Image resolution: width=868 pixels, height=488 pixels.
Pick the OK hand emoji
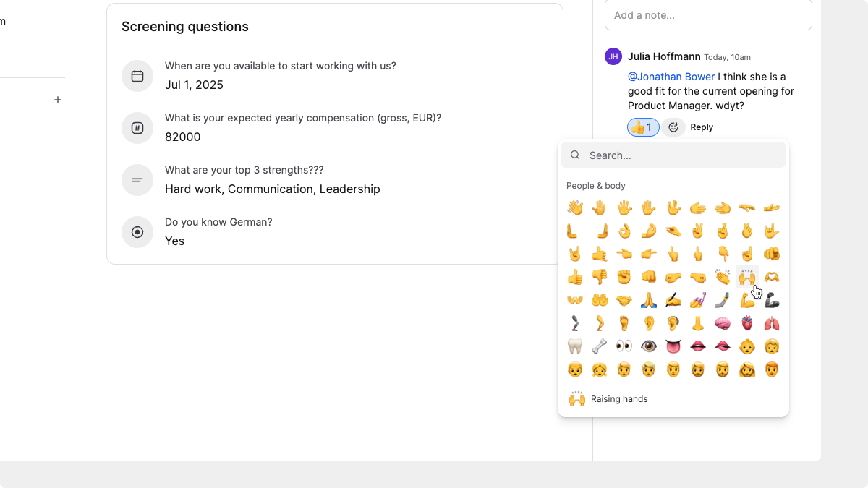click(624, 231)
